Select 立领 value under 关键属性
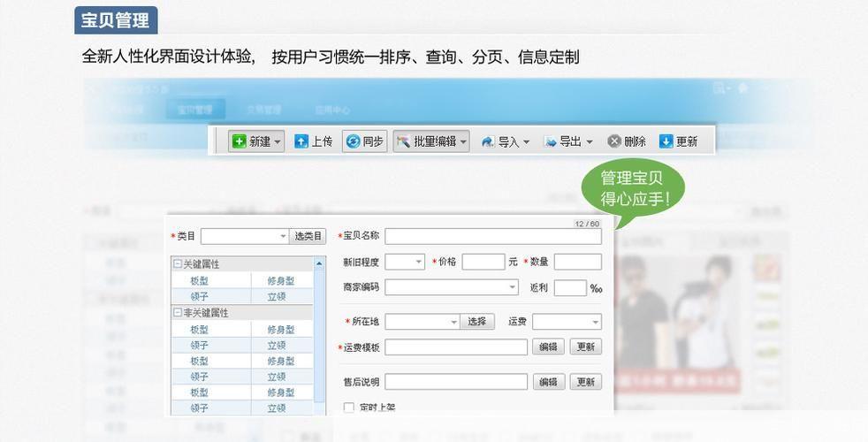868x442 pixels. pos(277,297)
